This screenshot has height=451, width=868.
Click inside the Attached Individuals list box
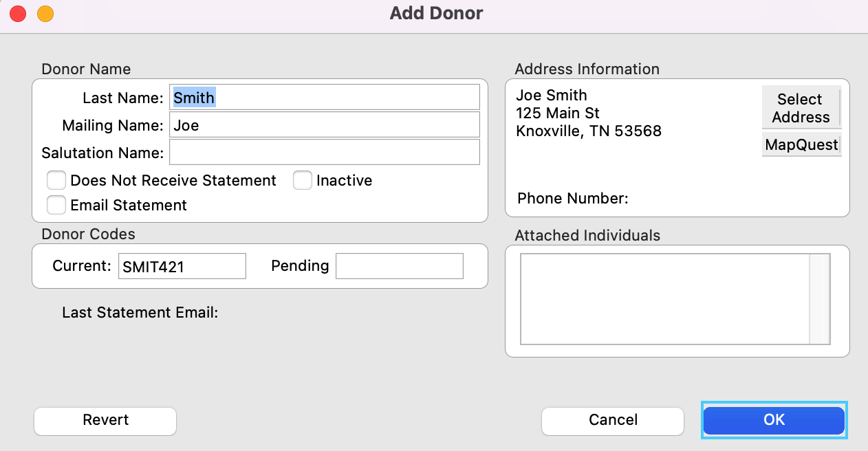664,299
